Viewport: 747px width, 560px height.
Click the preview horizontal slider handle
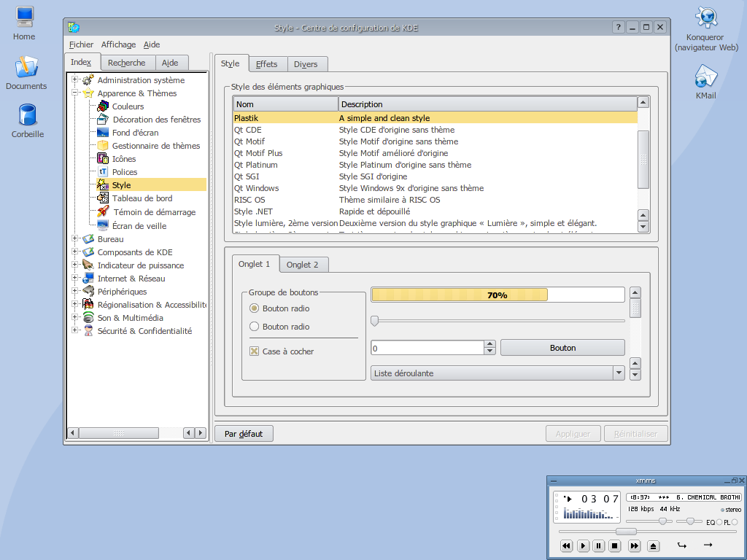pos(374,321)
